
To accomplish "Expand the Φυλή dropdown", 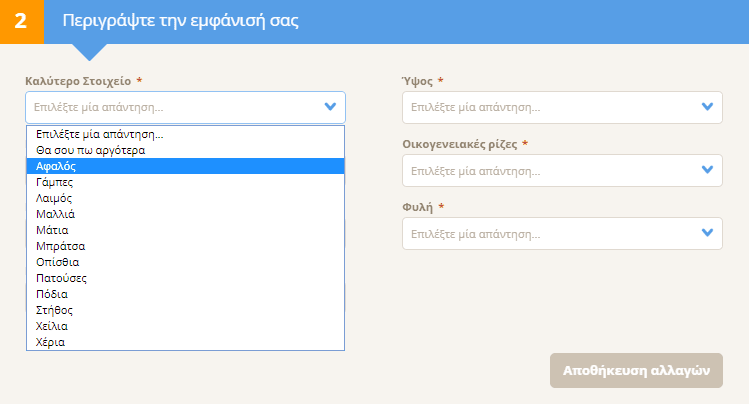I will (x=562, y=234).
